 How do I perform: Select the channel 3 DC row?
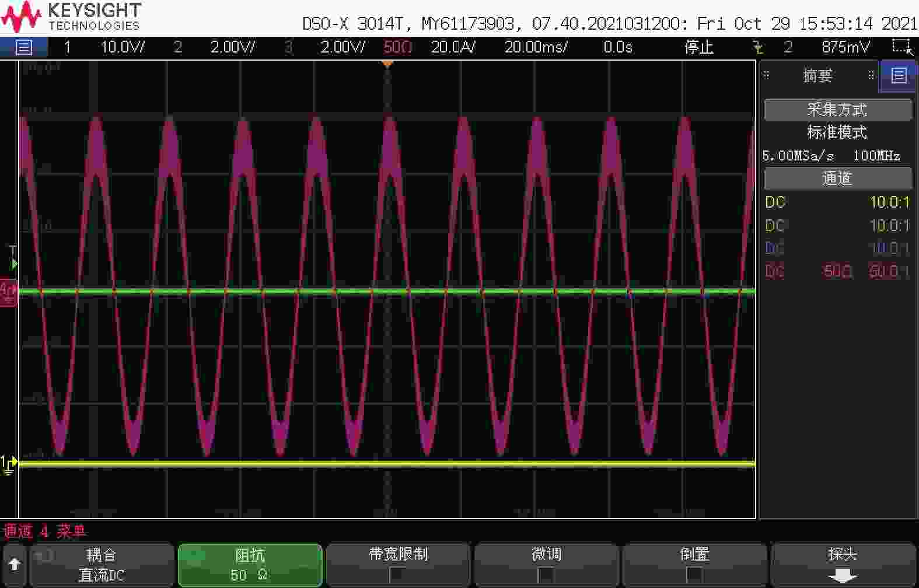click(837, 248)
